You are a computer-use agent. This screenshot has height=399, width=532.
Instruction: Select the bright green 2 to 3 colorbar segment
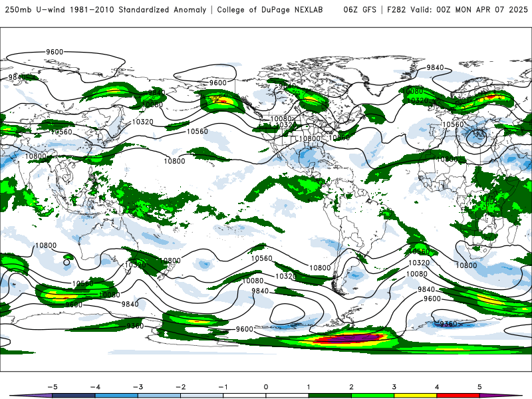tap(373, 396)
